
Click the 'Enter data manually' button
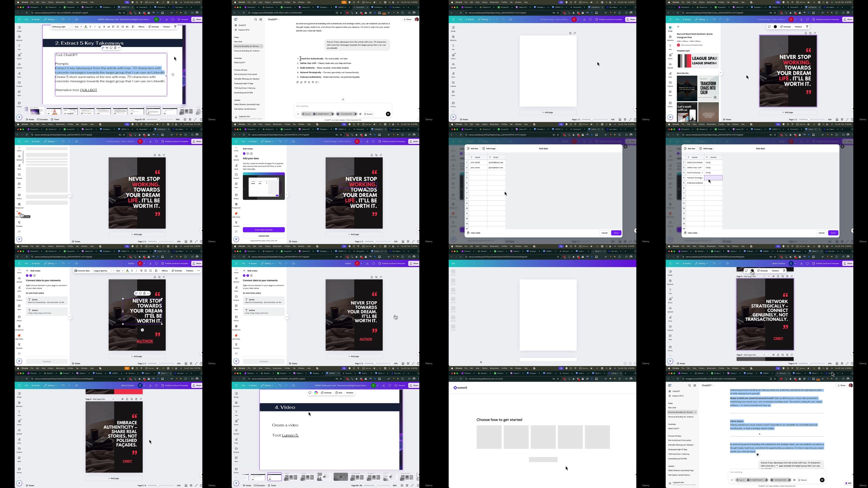click(x=264, y=230)
